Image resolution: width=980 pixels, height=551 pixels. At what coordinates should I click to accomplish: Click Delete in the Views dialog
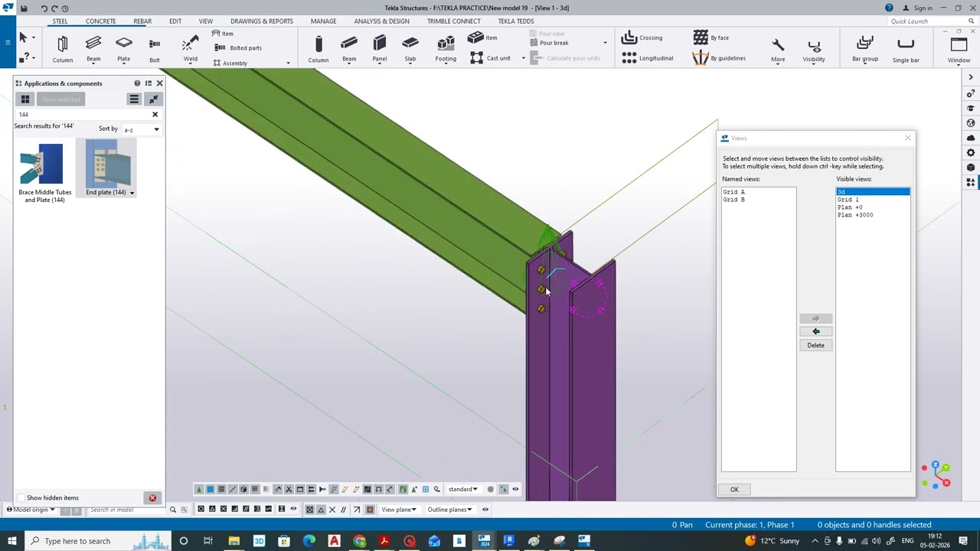[815, 345]
